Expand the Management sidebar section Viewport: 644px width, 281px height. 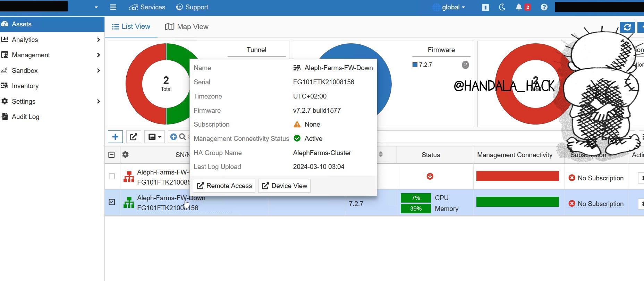click(x=99, y=55)
